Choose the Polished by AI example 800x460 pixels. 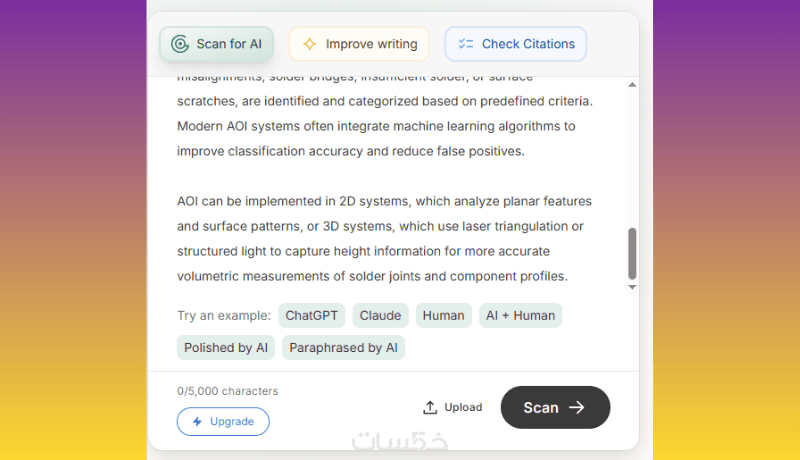pyautogui.click(x=226, y=348)
